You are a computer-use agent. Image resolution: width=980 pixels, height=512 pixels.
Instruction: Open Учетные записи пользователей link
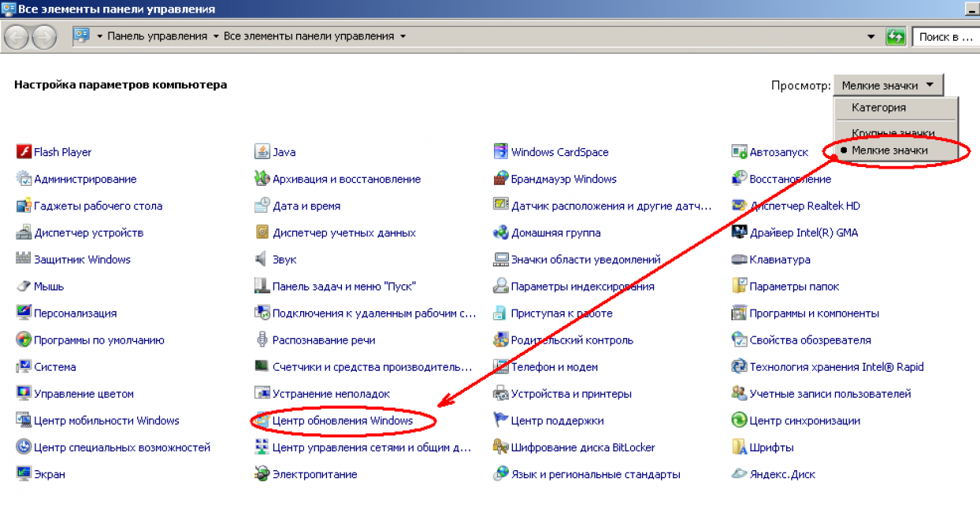[830, 394]
